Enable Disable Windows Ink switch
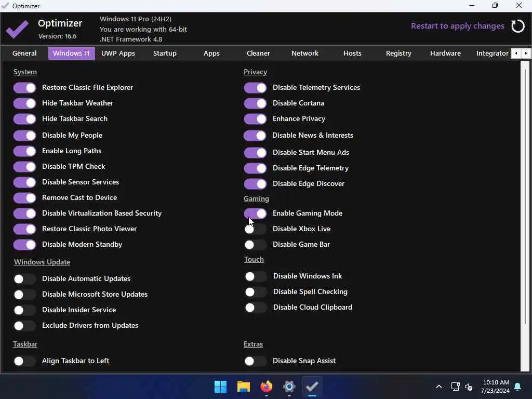The width and height of the screenshot is (532, 399). pos(256,276)
